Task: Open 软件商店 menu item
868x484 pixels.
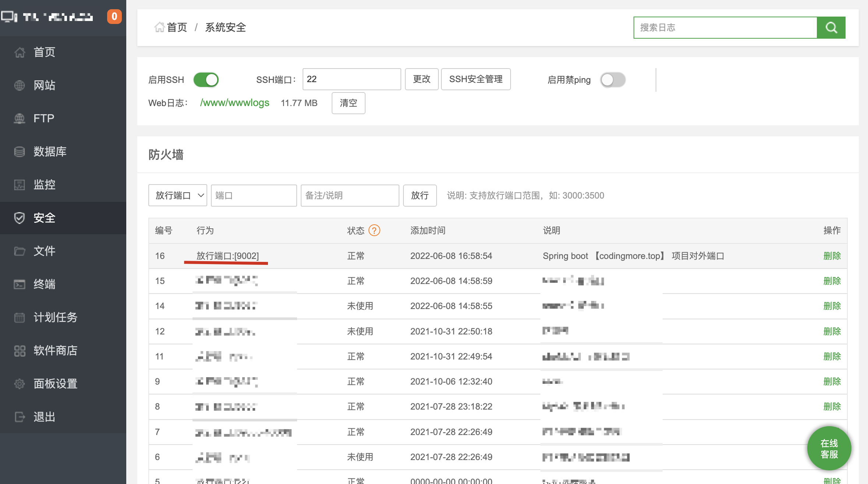Action: 55,351
